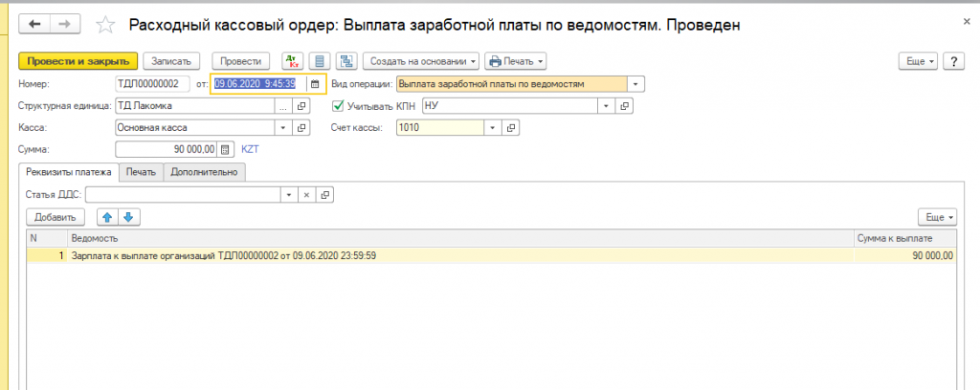Screen dimensions: 980x390
Task: Open the Печать dropdown button in toolbar
Action: coord(516,61)
